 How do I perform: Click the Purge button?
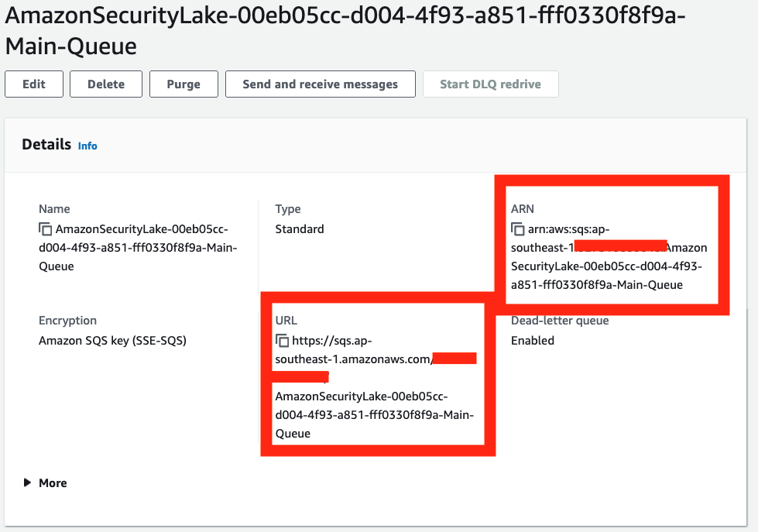[183, 84]
